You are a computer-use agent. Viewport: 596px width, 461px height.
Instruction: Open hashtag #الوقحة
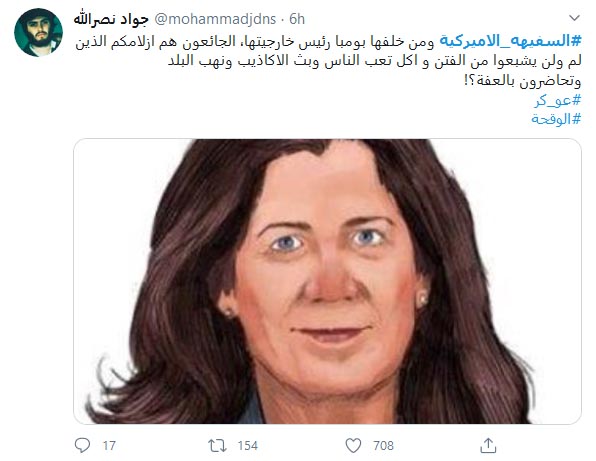556,119
